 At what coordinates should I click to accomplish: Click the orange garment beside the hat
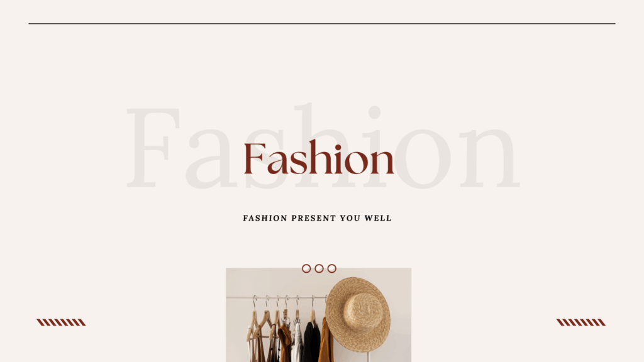[326, 341]
